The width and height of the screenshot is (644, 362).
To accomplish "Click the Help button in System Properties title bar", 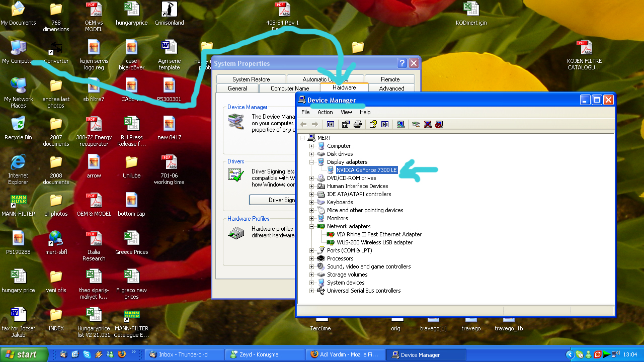I will click(402, 63).
